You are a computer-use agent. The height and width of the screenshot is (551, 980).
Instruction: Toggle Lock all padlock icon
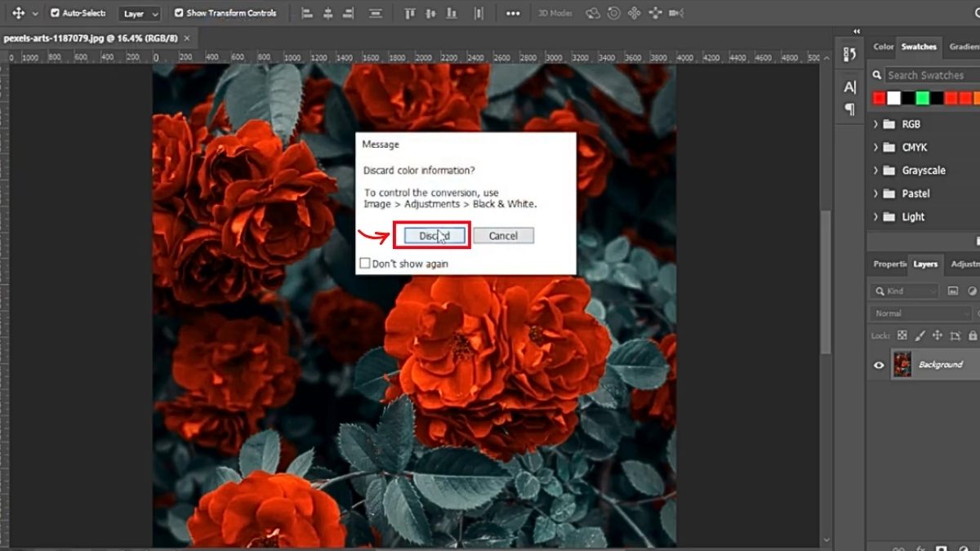[972, 335]
